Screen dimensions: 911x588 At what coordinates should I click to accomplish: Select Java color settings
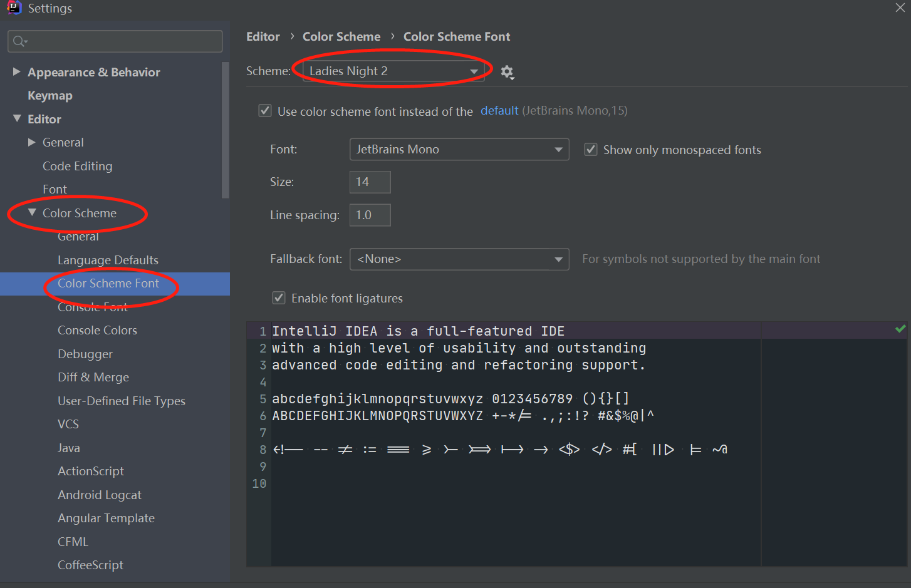coord(69,448)
